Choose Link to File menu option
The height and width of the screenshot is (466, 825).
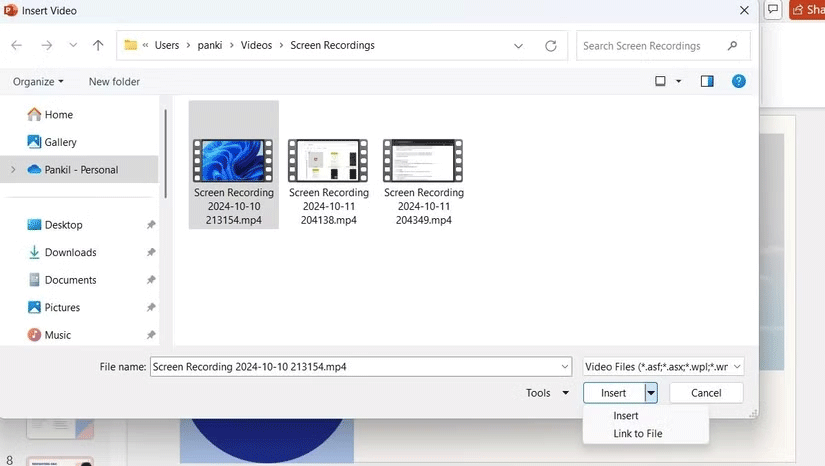click(637, 433)
